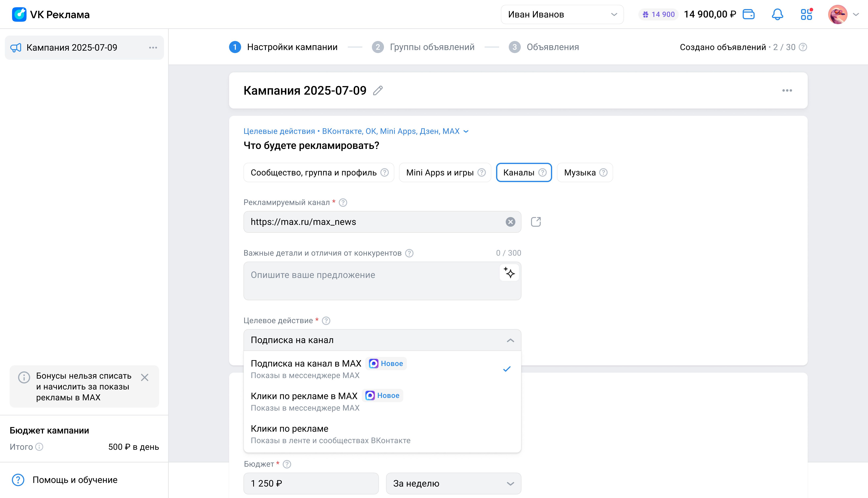This screenshot has width=868, height=498.
Task: Click the 1 250 ₽ budget field
Action: [x=311, y=483]
